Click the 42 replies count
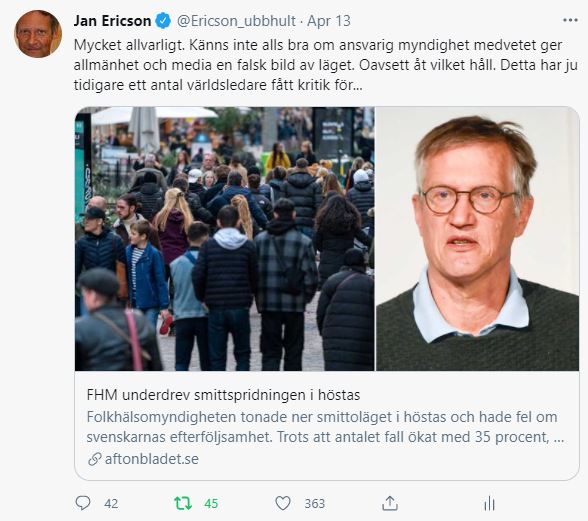588x521 pixels. point(111,503)
